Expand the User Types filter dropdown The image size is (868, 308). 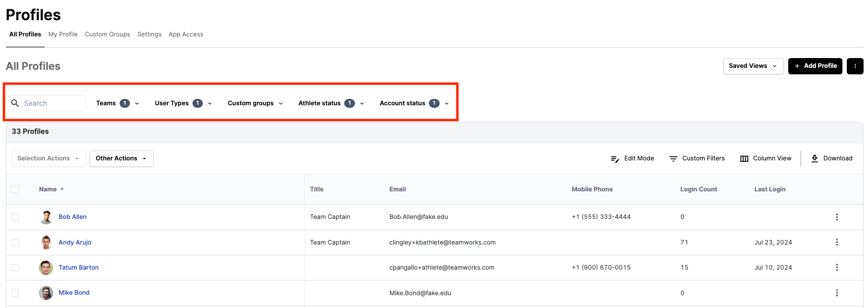[x=183, y=103]
